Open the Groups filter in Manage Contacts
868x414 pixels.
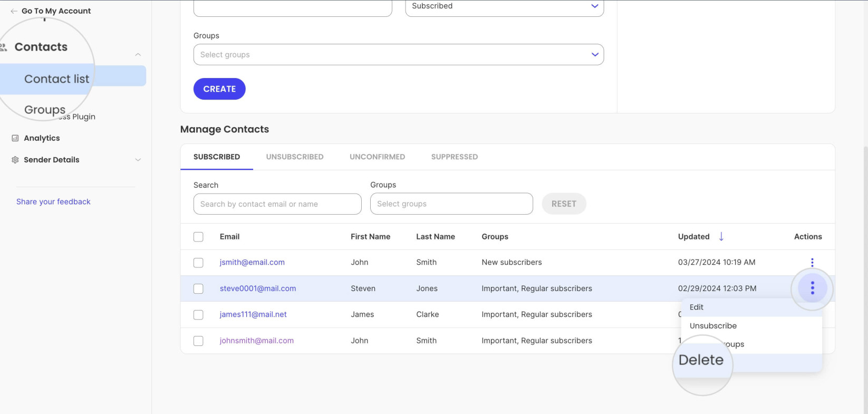click(x=451, y=204)
